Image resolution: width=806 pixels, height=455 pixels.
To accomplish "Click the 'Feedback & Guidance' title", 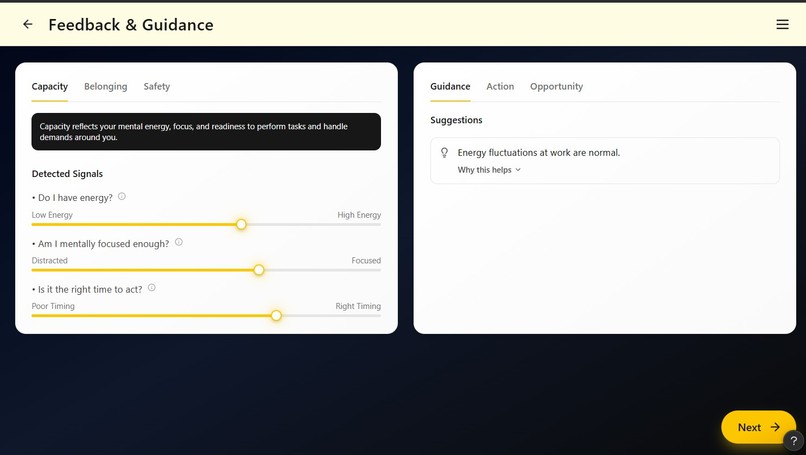I will [131, 25].
